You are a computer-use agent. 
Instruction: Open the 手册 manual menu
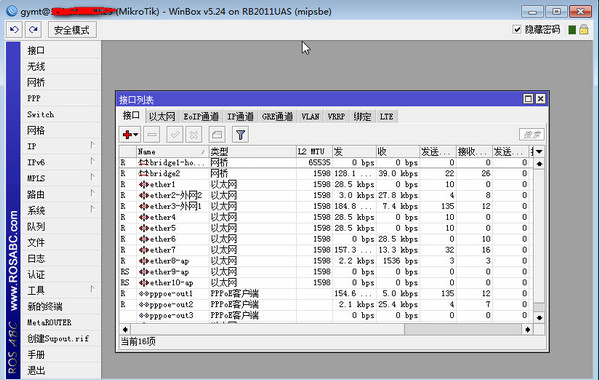(x=61, y=355)
